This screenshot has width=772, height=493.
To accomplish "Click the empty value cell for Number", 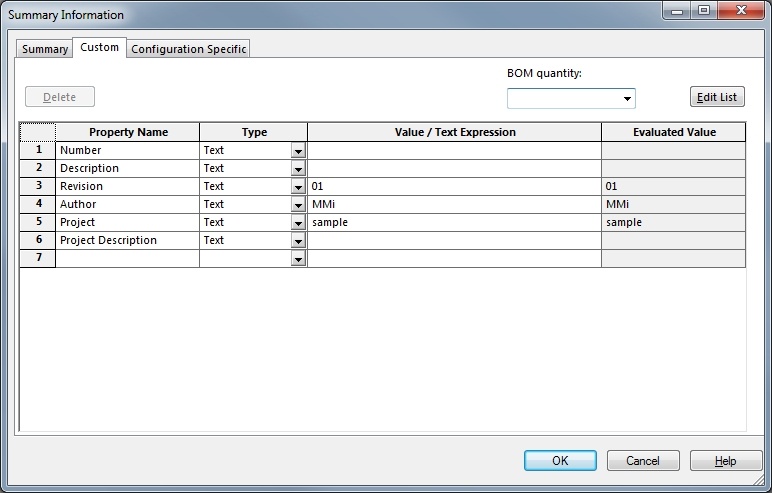I will click(x=454, y=150).
